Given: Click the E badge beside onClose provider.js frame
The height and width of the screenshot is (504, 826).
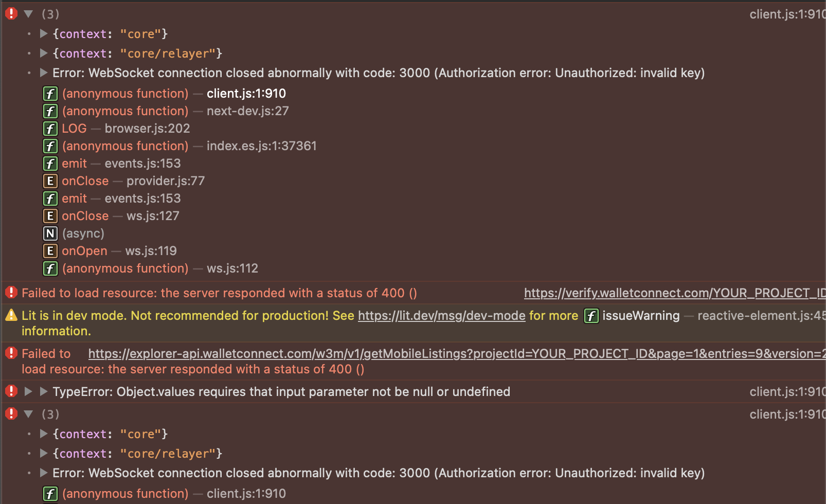Looking at the screenshot, I should tap(50, 181).
